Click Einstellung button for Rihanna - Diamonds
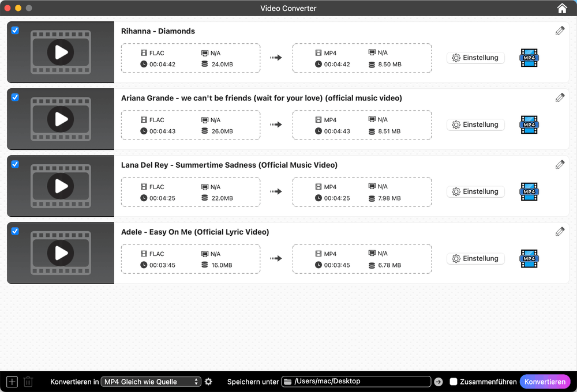 coord(475,58)
